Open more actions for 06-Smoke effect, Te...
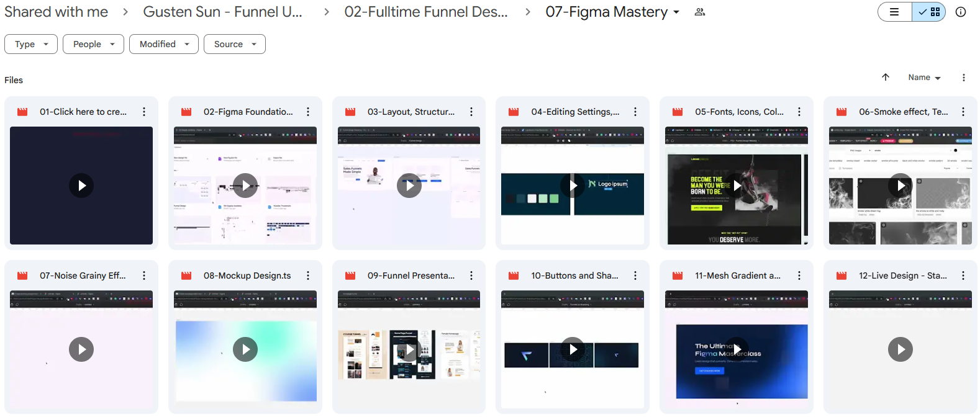Image resolution: width=980 pixels, height=417 pixels. point(963,112)
